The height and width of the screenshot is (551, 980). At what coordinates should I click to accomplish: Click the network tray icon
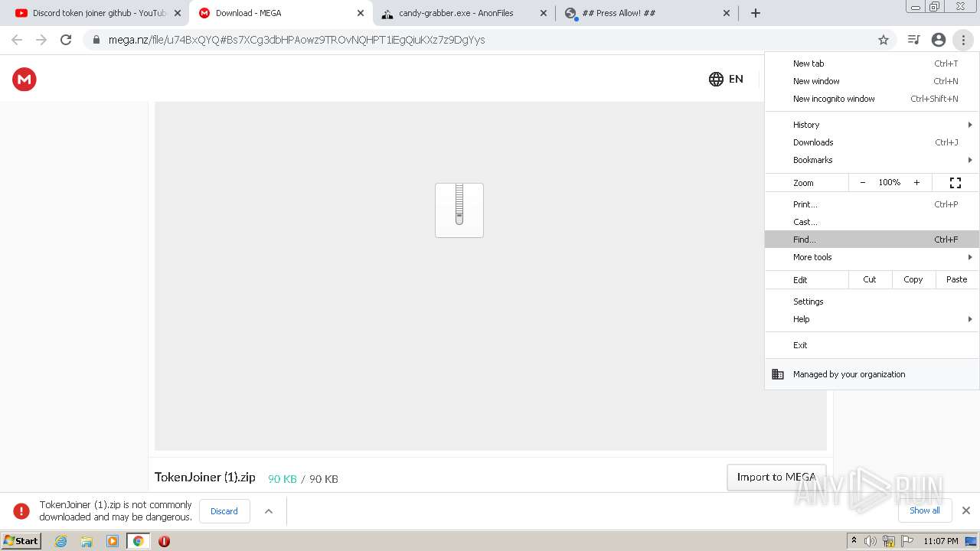(889, 541)
